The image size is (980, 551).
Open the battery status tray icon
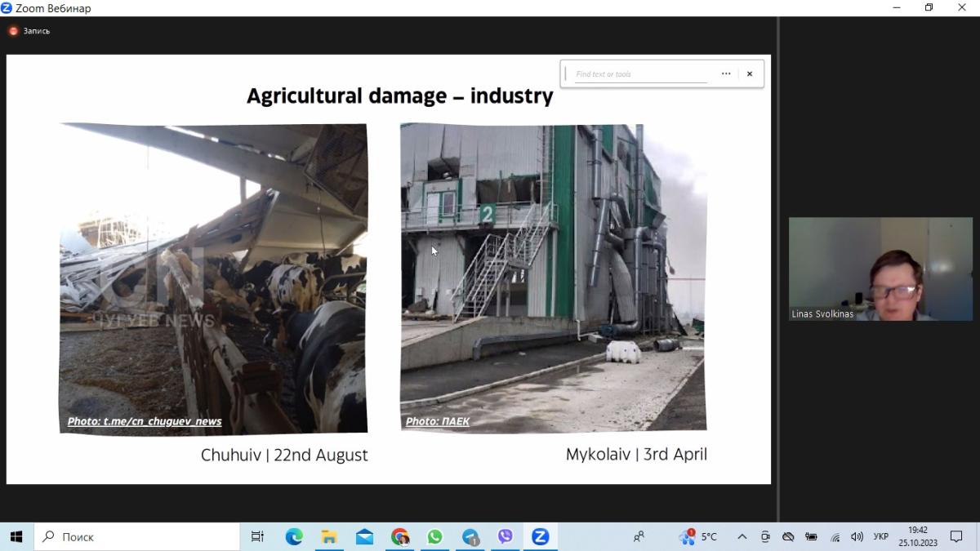(x=811, y=536)
